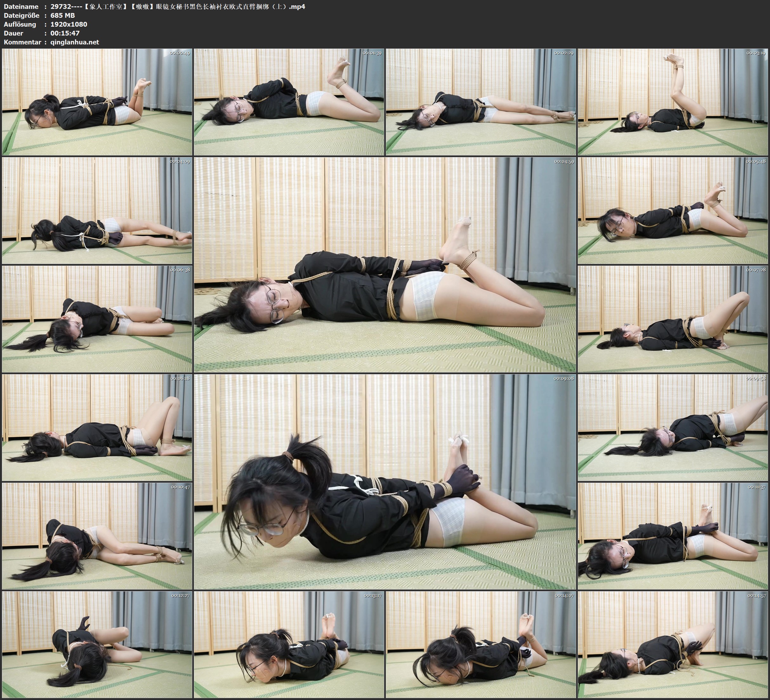Click the 1920x1080 resolution value
Viewport: 770px width, 700px height.
pos(69,24)
